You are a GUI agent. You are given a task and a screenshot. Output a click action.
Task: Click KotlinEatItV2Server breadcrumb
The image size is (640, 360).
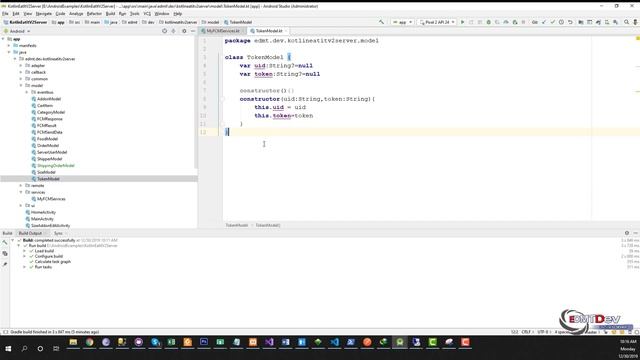point(25,22)
